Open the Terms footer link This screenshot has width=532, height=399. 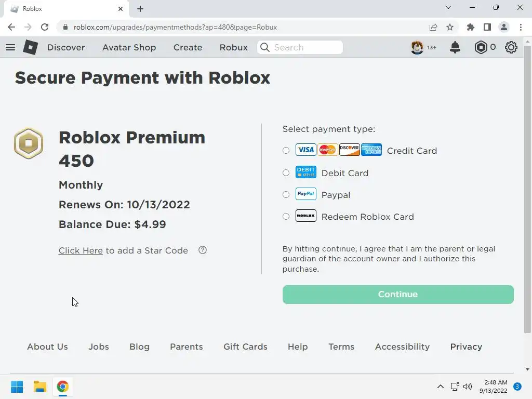pos(341,347)
